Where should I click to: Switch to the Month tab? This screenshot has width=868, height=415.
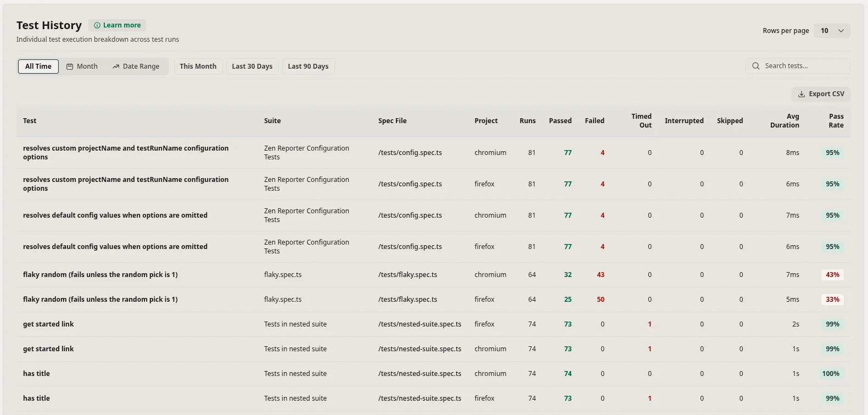pos(82,67)
